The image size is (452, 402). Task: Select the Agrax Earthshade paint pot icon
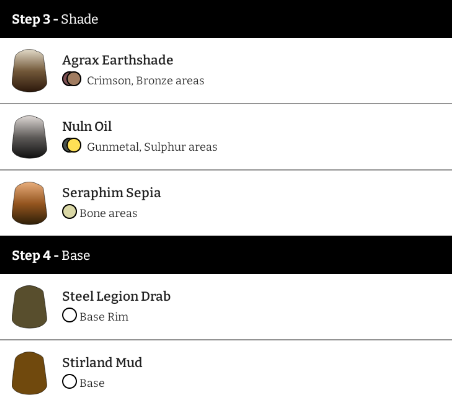click(x=29, y=70)
